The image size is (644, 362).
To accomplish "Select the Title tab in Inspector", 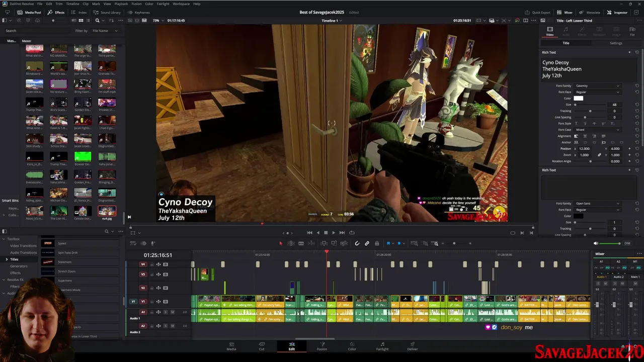I will [x=566, y=43].
